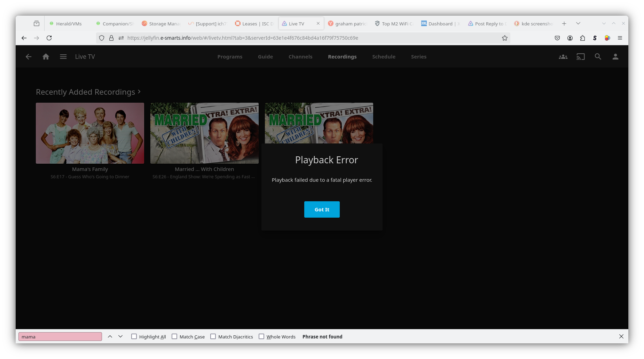Open SyncPlay group icon
Viewport: 644px width, 359px height.
563,57
